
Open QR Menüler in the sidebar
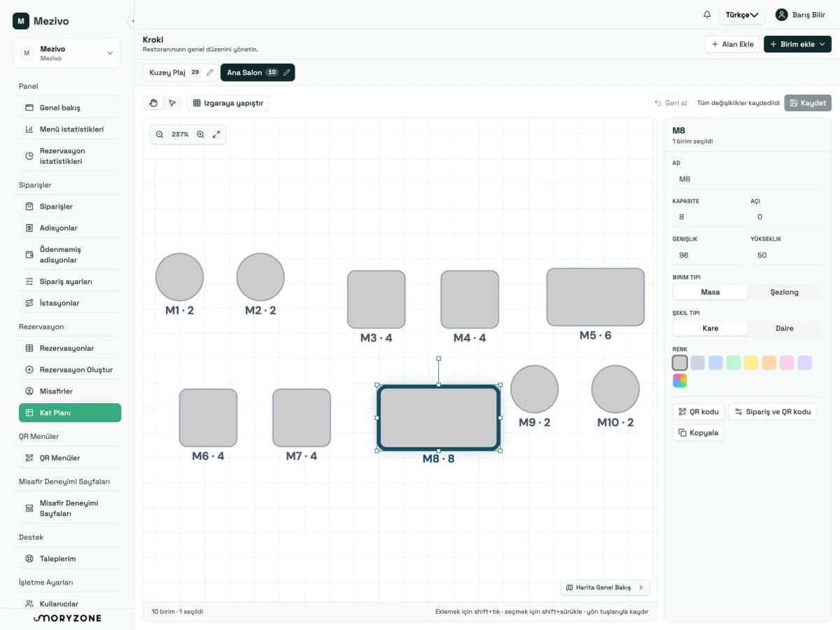[69, 458]
